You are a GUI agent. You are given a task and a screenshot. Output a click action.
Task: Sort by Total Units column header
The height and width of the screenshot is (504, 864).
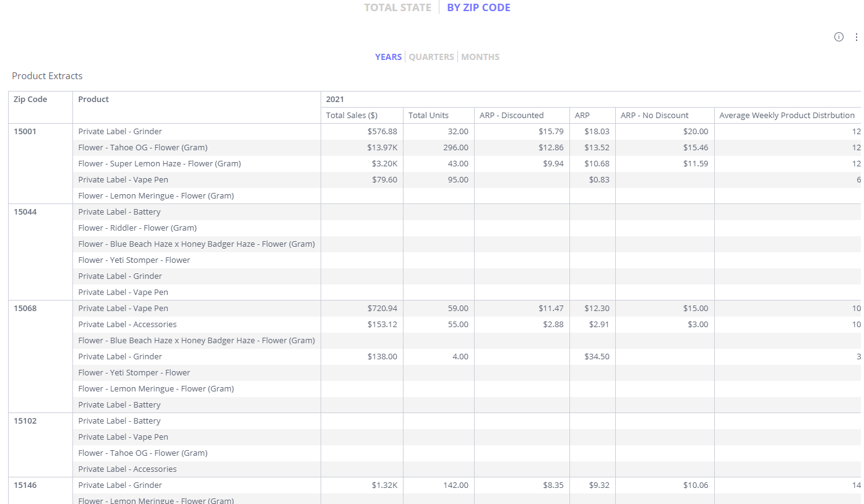pyautogui.click(x=428, y=116)
